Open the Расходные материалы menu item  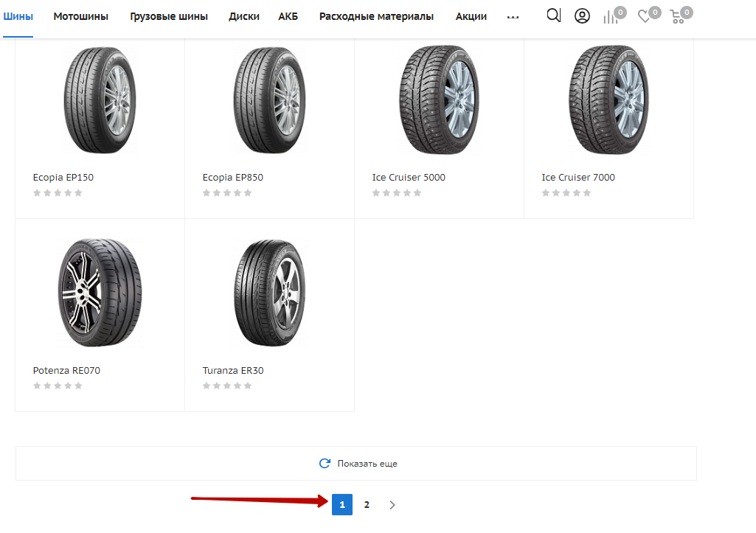376,16
